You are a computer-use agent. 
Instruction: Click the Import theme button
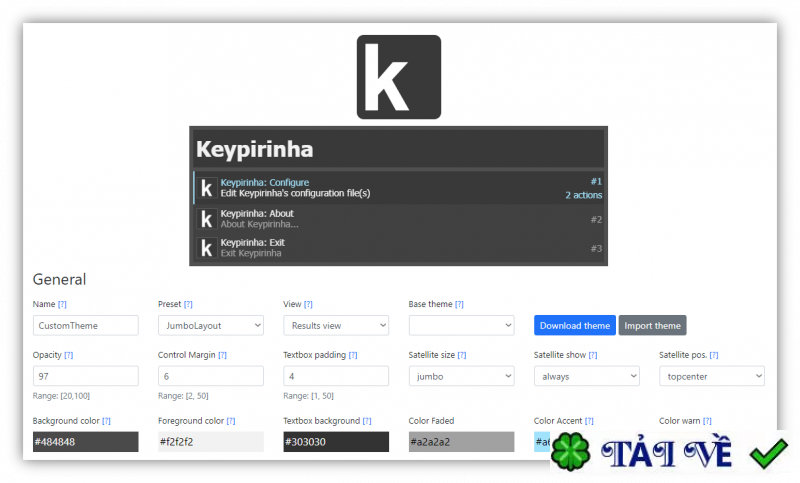click(x=653, y=325)
